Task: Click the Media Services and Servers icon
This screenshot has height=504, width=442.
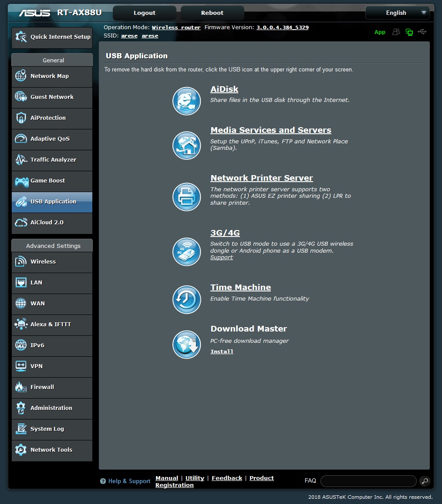Action: (x=187, y=145)
